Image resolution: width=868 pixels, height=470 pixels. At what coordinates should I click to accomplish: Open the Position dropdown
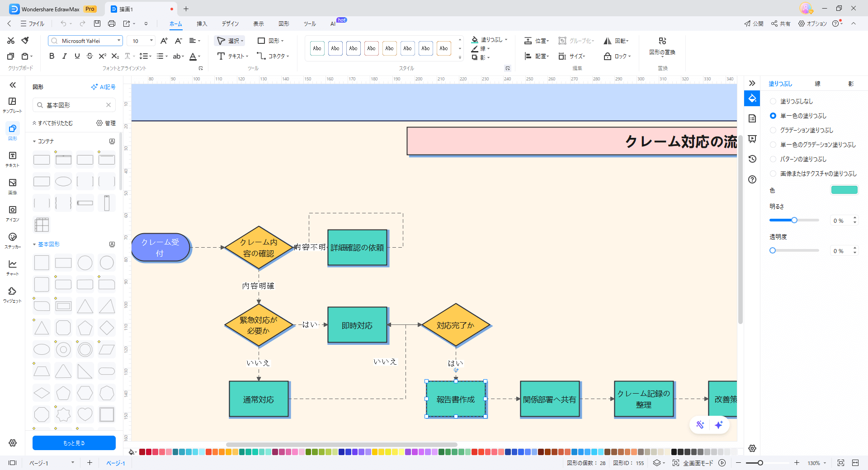[x=537, y=41]
